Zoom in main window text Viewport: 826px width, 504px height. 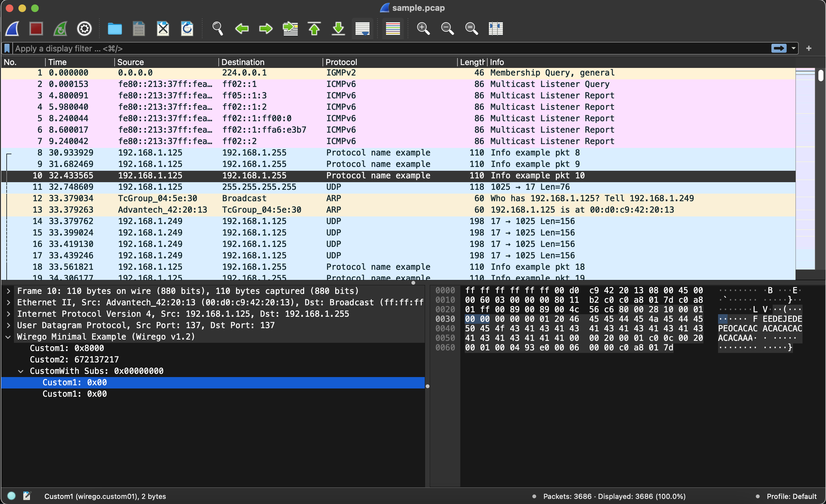click(423, 29)
